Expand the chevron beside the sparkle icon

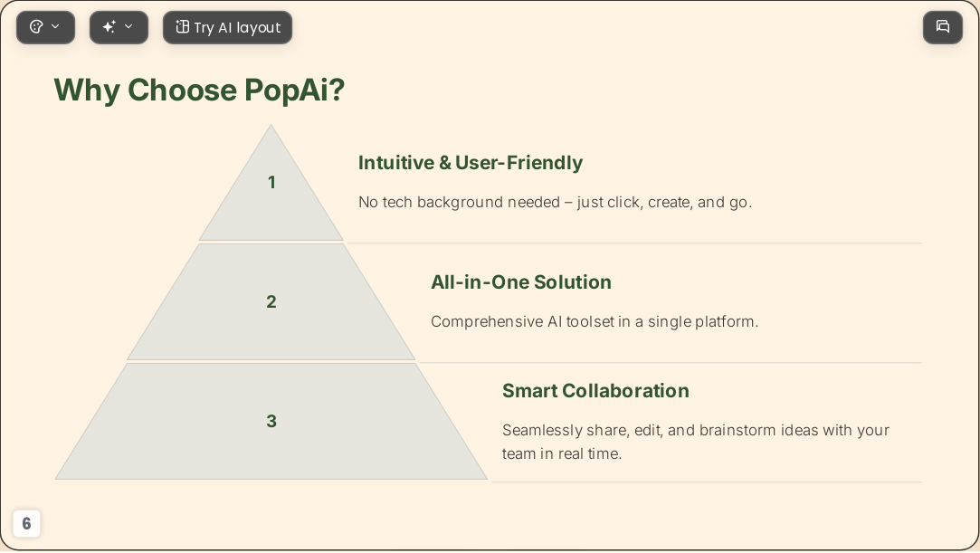coord(128,27)
